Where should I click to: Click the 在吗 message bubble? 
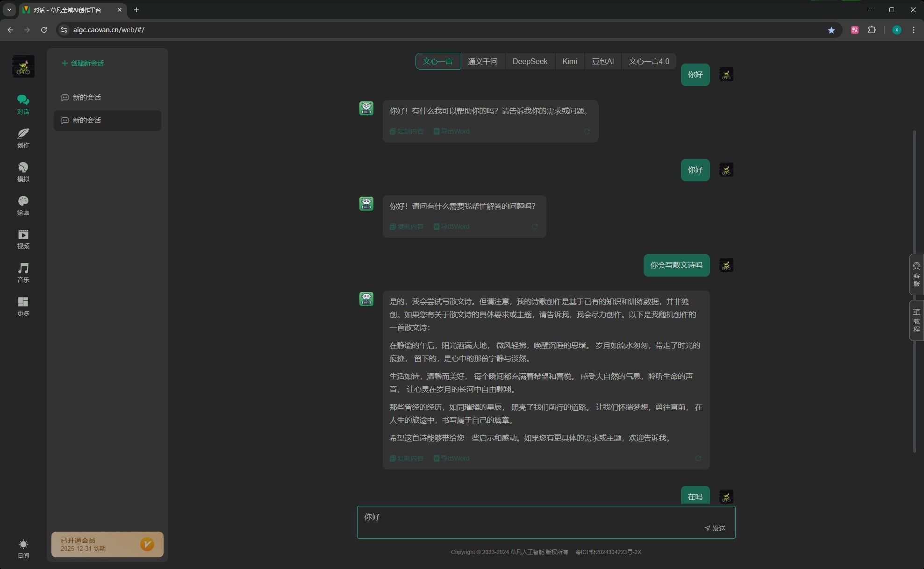click(x=695, y=496)
